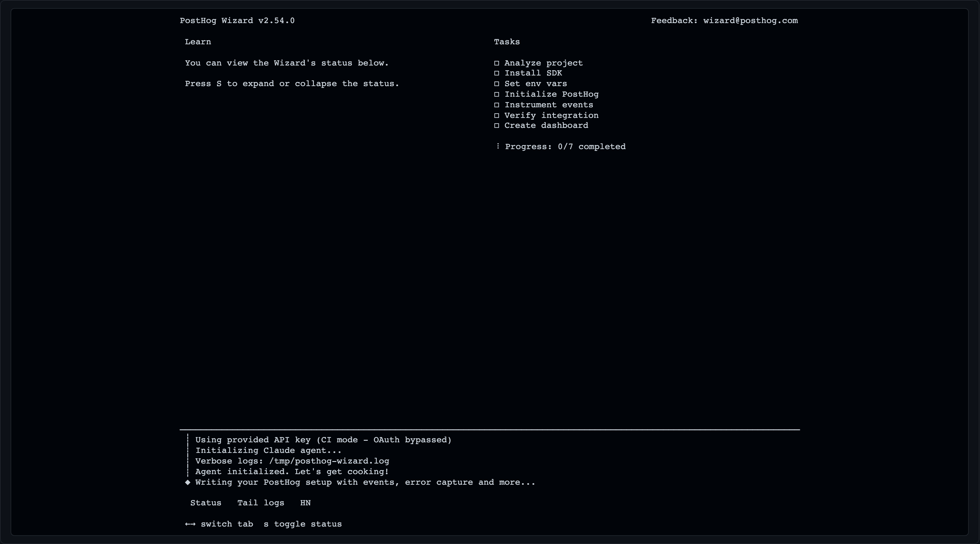980x544 pixels.
Task: Click the spinner icon beside Progress
Action: pyautogui.click(x=497, y=146)
